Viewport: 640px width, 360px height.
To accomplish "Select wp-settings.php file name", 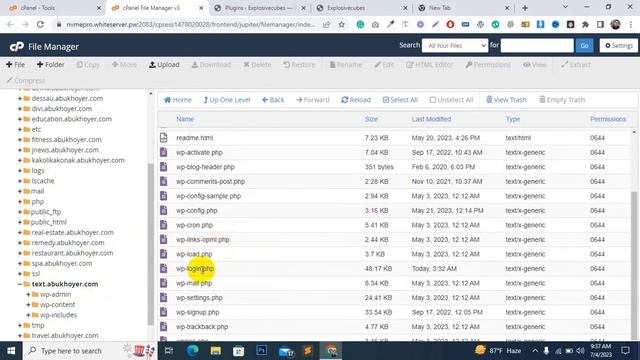I will click(199, 298).
